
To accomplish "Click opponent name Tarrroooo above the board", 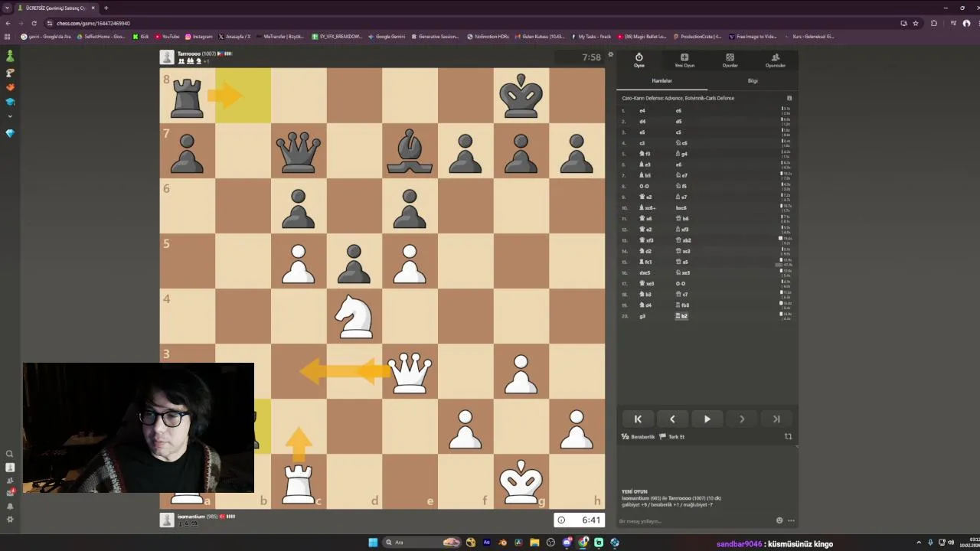I will (x=189, y=54).
